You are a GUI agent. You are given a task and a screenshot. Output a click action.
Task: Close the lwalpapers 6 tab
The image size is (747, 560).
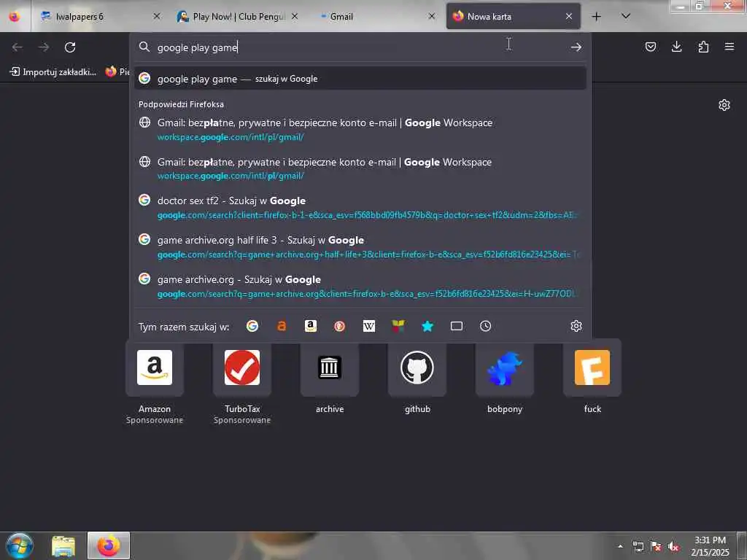pos(157,17)
